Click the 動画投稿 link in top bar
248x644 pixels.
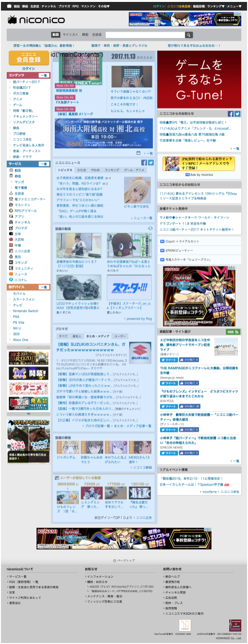point(199,7)
